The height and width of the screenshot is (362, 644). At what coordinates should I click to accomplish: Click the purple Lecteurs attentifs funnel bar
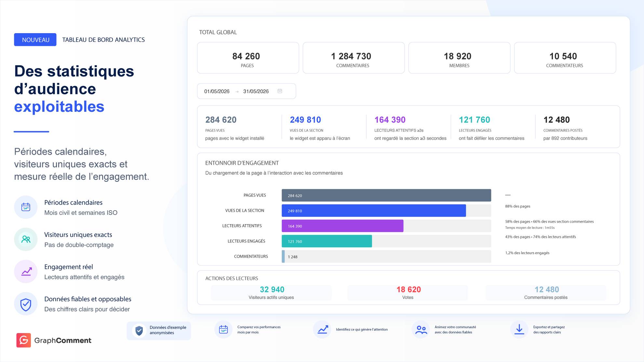tap(342, 226)
